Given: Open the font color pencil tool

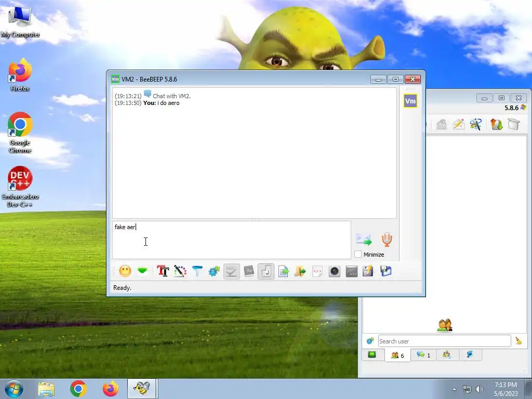Looking at the screenshot, I should click(x=180, y=271).
